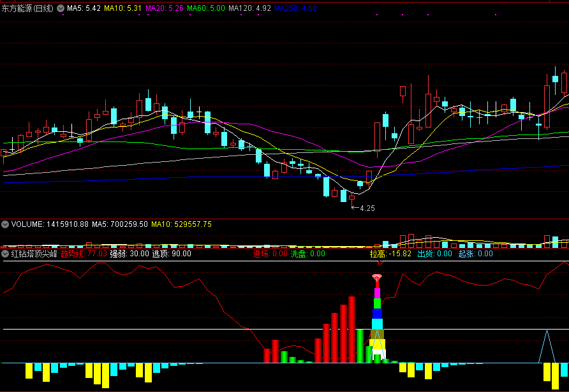Viewport: 569px width, 392px height.
Task: Click the 逃顶: 90.00 readout
Action: pyautogui.click(x=172, y=254)
